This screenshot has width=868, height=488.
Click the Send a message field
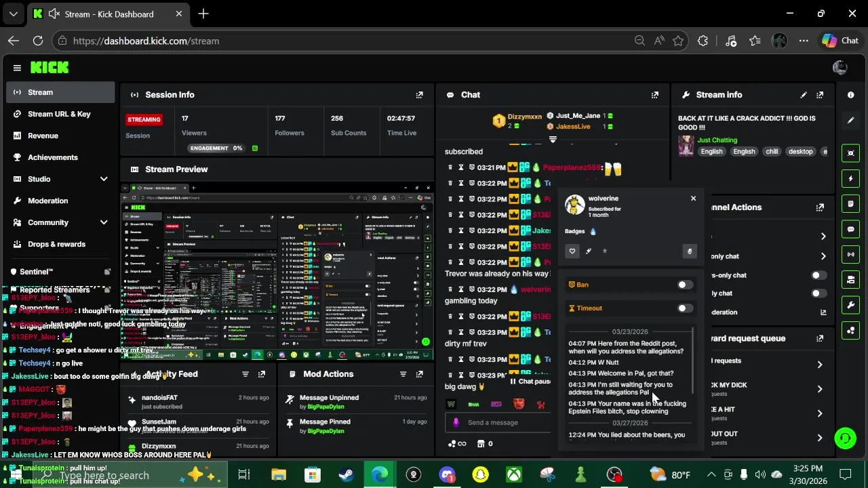click(x=498, y=422)
